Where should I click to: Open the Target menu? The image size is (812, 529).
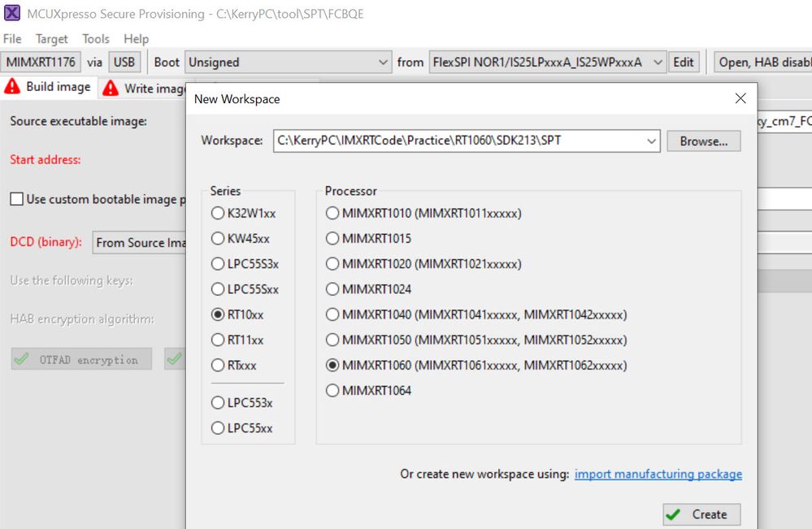pyautogui.click(x=52, y=39)
